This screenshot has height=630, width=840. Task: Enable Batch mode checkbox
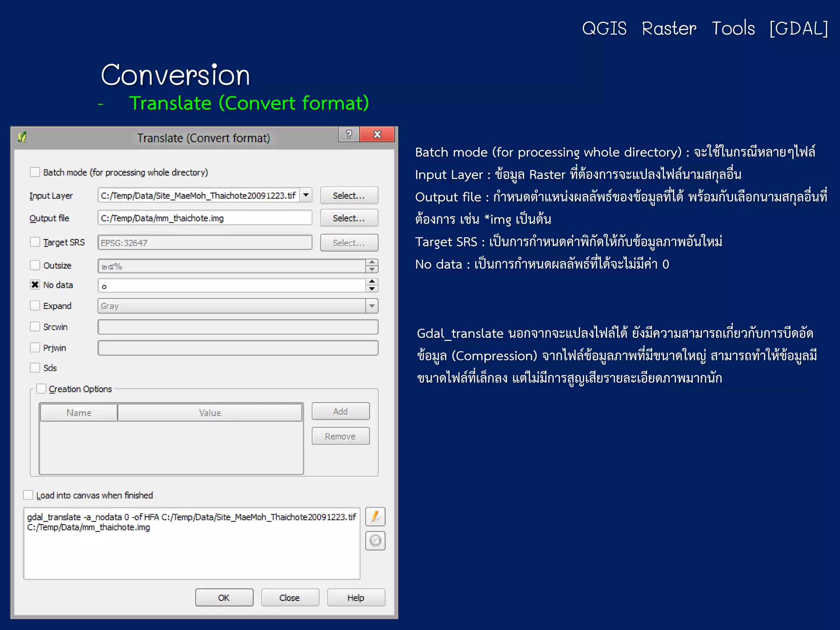pos(35,172)
